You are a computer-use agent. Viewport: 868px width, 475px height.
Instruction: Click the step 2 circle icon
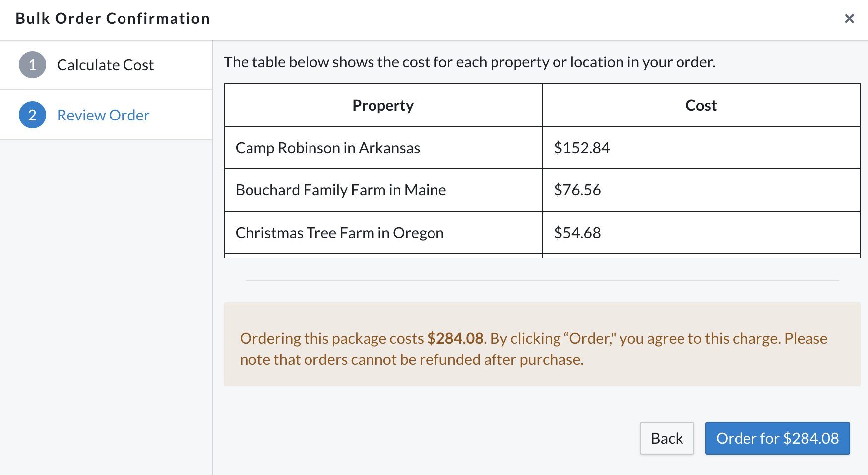coord(32,115)
